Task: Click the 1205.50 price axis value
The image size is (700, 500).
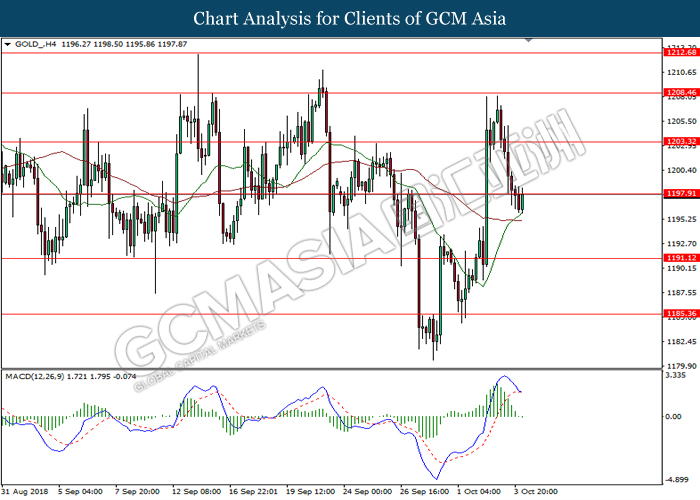Action: [681, 121]
